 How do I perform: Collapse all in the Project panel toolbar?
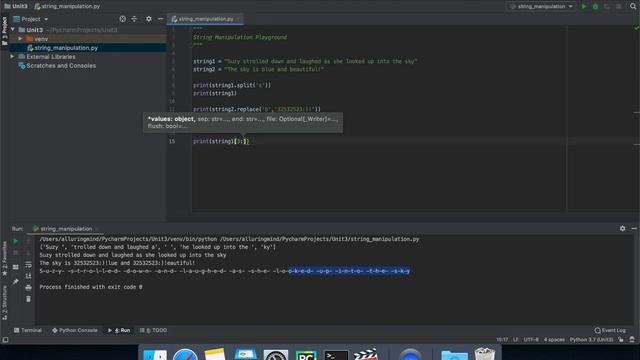[x=134, y=19]
